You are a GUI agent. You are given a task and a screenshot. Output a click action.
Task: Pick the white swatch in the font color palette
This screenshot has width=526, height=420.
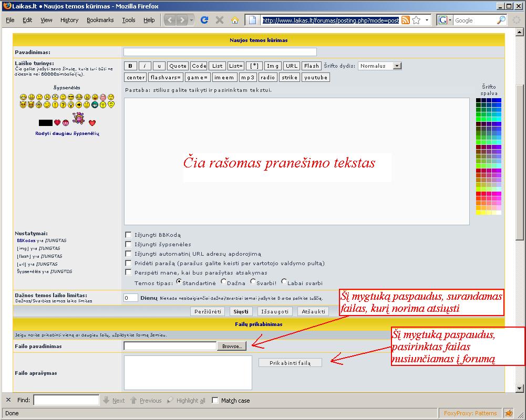click(498, 213)
